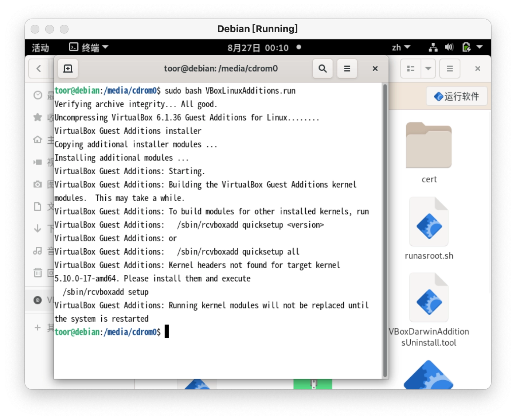
Task: Select the mounted disc in the sidebar
Action: tap(40, 300)
